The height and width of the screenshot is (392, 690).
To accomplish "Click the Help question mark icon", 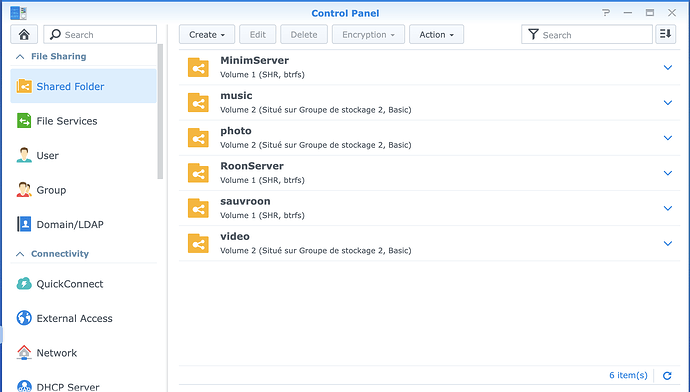I will tap(606, 12).
